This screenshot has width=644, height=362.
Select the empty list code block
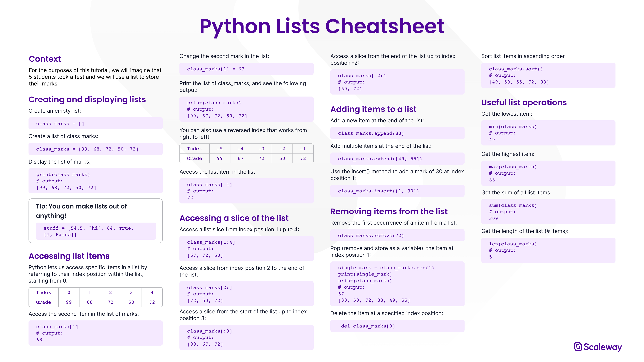pyautogui.click(x=95, y=123)
